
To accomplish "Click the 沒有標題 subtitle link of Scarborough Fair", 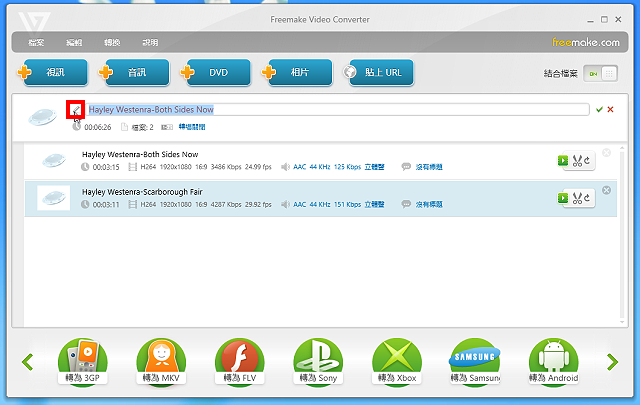I will click(x=429, y=205).
